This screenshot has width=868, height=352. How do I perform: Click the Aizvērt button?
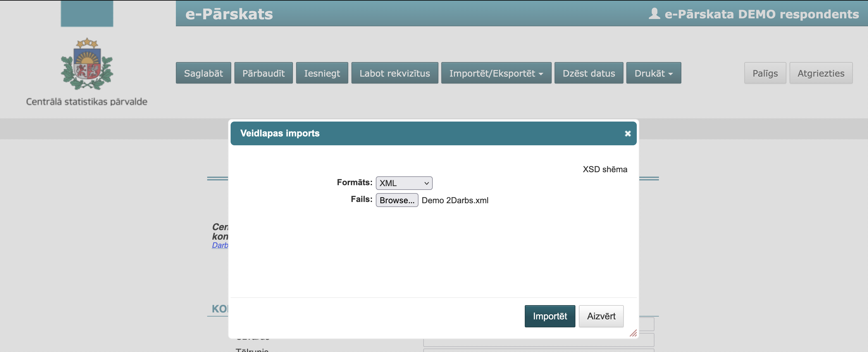601,316
